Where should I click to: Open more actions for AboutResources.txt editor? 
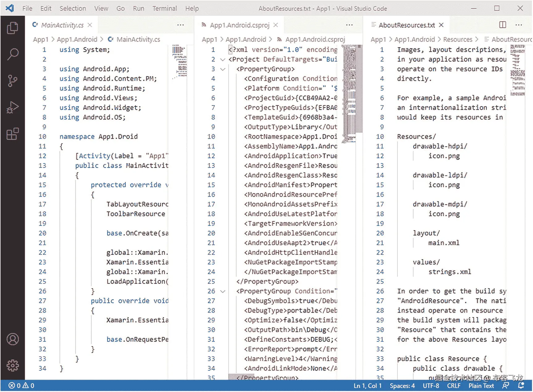[518, 25]
